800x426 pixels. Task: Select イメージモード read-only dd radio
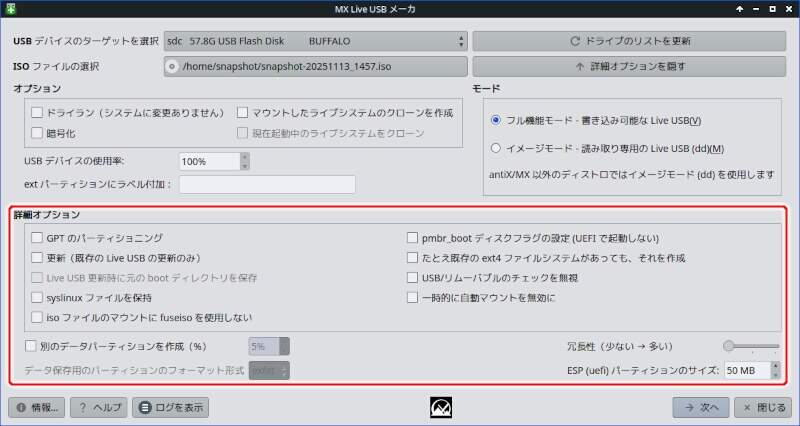pos(495,148)
